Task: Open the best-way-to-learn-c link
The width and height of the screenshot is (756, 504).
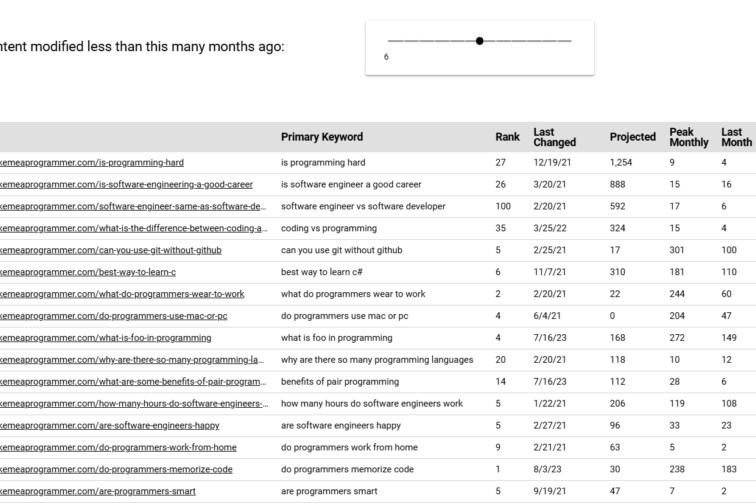Action: point(88,272)
